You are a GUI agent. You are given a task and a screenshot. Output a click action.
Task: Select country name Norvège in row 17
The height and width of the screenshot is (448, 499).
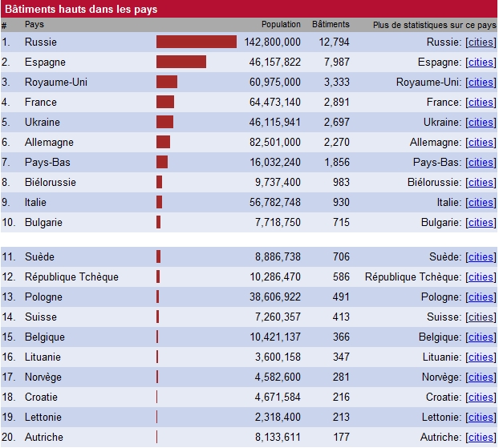(x=43, y=377)
